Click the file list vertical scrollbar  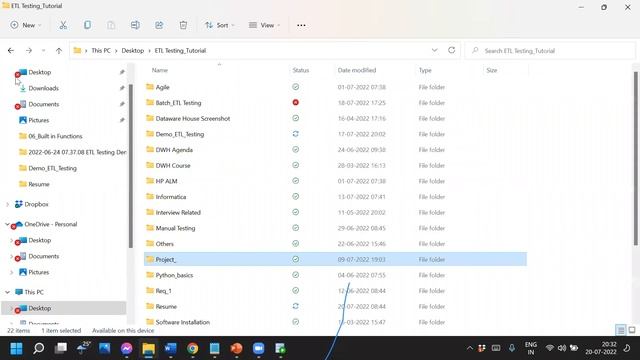point(636,158)
